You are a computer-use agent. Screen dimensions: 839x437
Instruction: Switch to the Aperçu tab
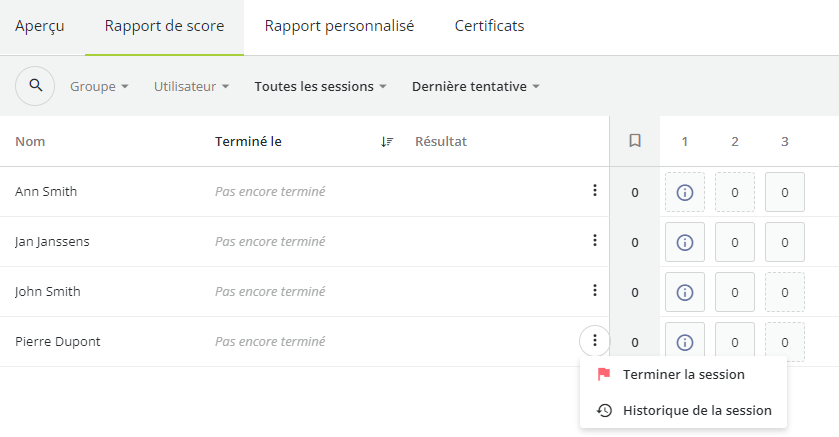click(40, 26)
